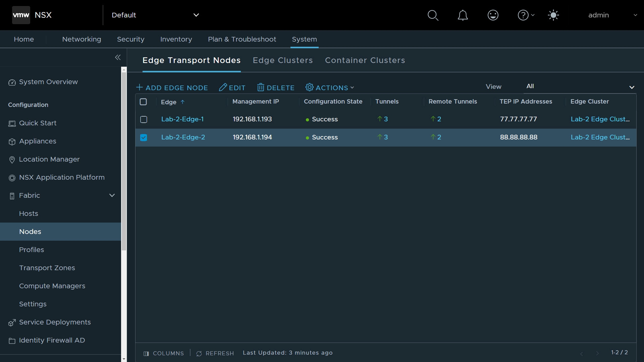Toggle the select-all header checkbox
The image size is (644, 362).
143,102
